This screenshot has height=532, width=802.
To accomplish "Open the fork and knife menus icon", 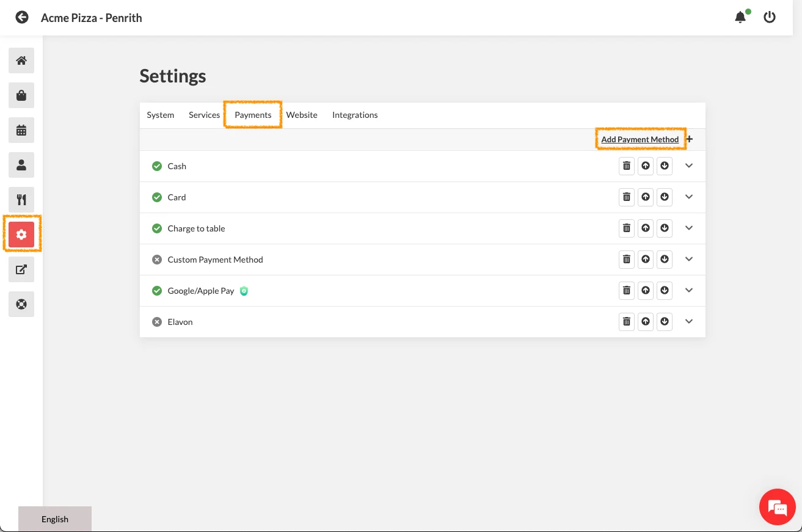I will [21, 200].
